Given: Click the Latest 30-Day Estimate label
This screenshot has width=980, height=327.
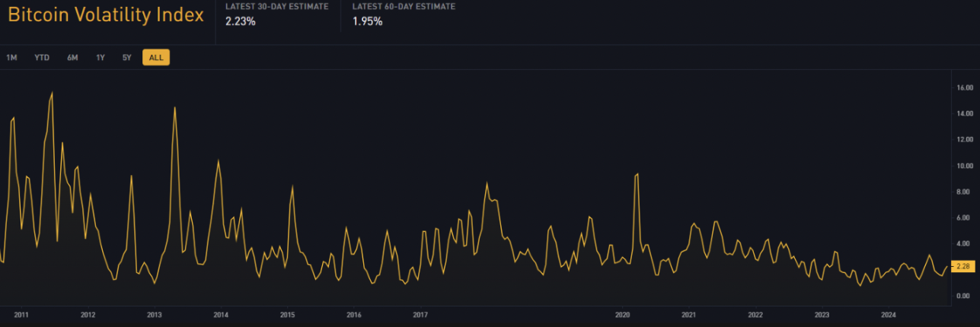Looking at the screenshot, I should coord(277,6).
